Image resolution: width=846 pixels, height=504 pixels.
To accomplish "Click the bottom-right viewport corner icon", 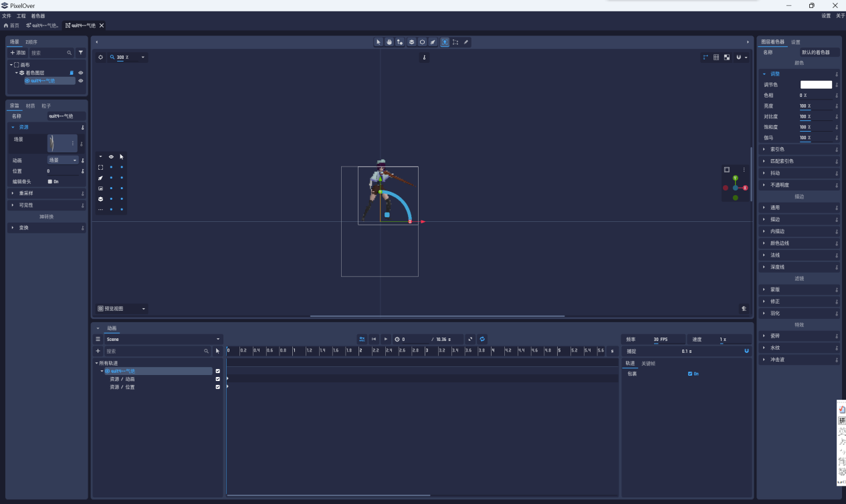I will (x=744, y=309).
